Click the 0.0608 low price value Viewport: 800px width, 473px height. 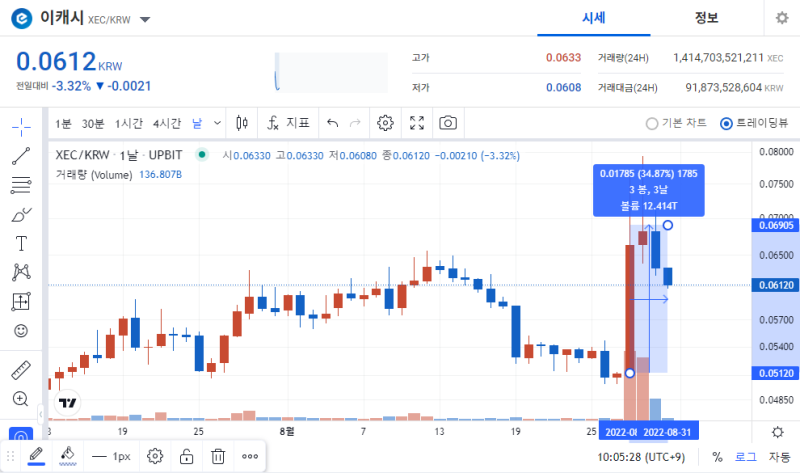[563, 87]
